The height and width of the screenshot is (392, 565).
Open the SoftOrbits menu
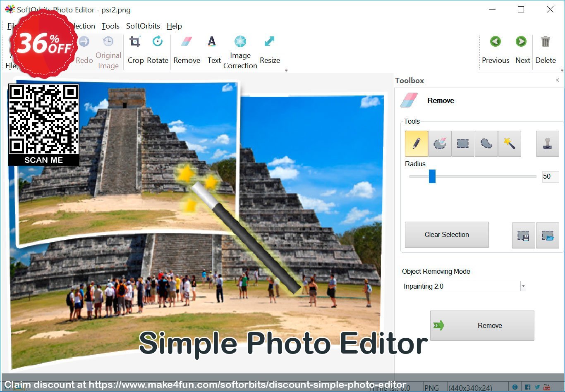click(143, 26)
